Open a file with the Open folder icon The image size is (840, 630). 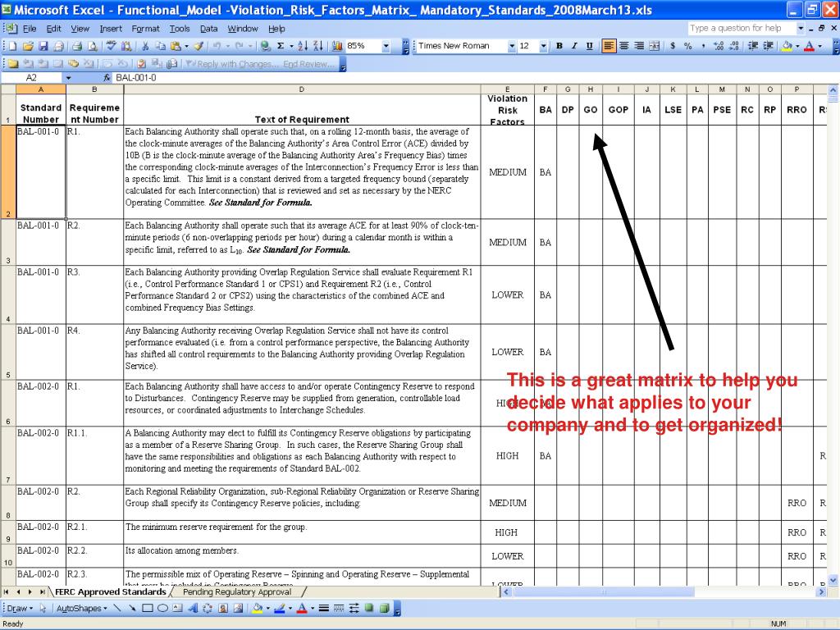tap(29, 47)
